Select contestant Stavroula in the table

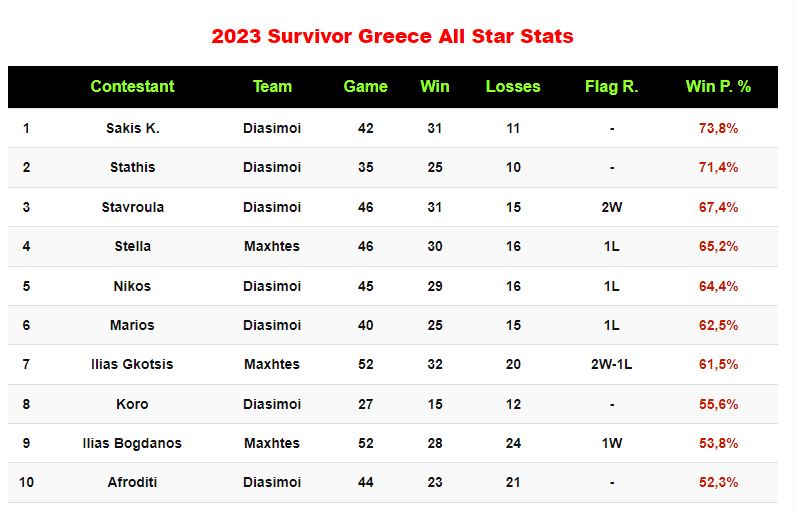(132, 207)
